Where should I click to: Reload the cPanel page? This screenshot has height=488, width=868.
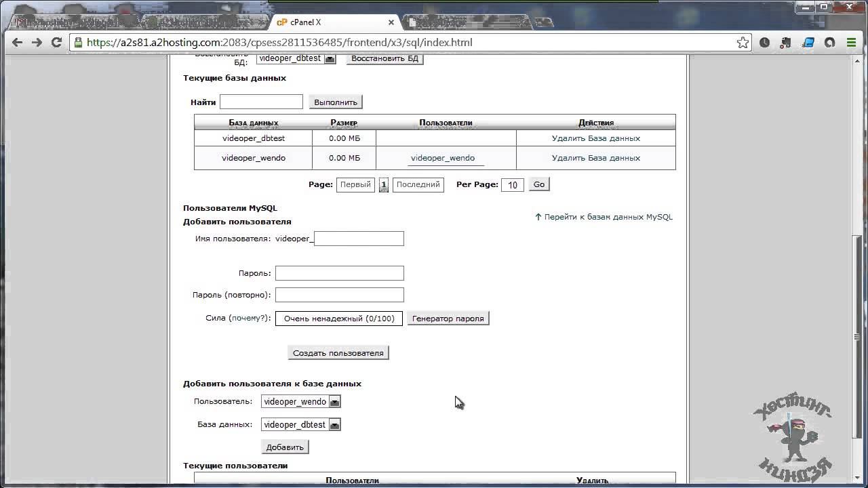pyautogui.click(x=57, y=42)
